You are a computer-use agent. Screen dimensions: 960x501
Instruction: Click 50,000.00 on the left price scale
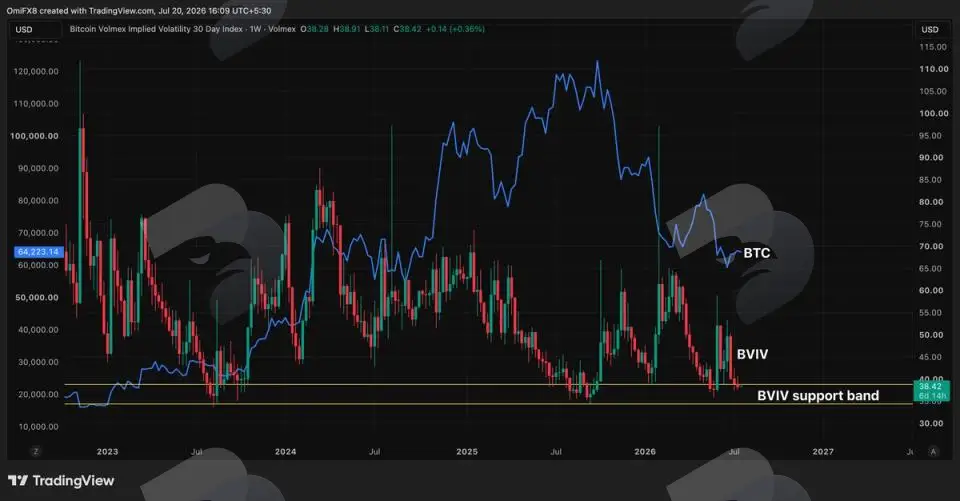(38, 297)
